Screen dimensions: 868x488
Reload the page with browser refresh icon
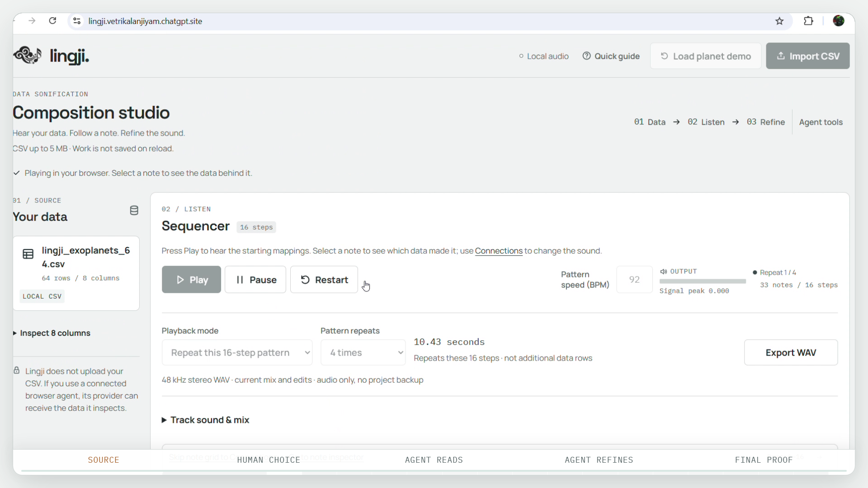coord(52,21)
